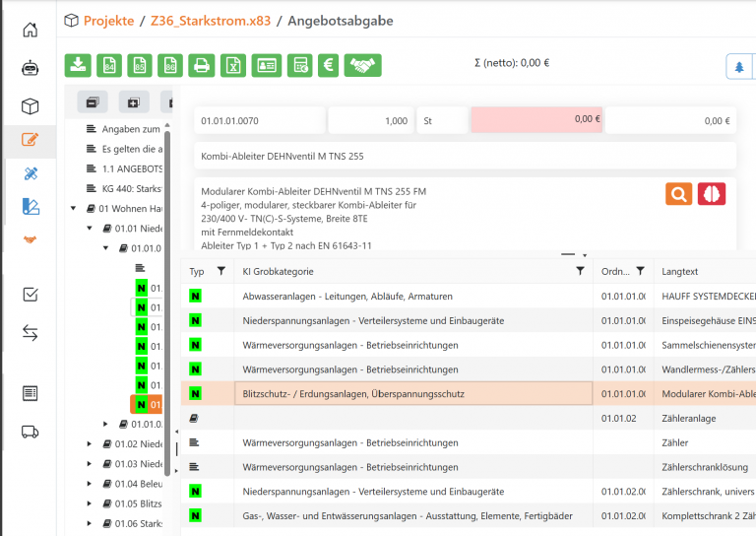
Task: Click the green handshake button
Action: point(363,65)
